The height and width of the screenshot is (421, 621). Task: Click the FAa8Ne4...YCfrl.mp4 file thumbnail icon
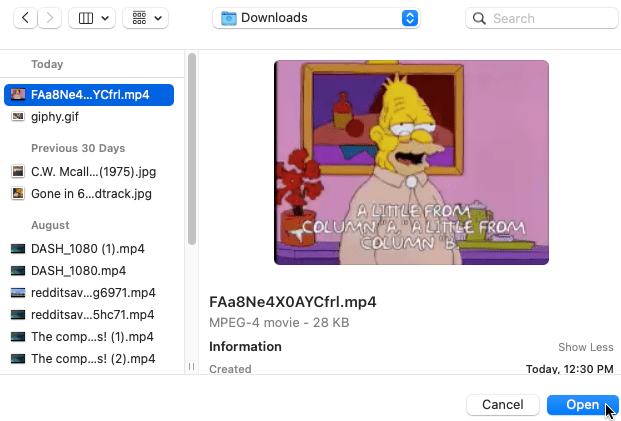(x=18, y=94)
